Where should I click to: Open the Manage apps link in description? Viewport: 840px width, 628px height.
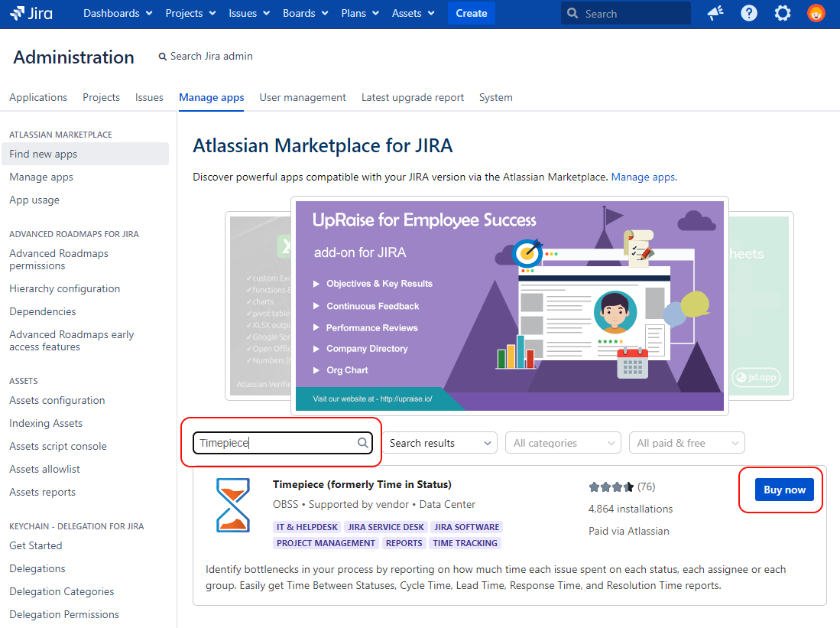click(643, 177)
